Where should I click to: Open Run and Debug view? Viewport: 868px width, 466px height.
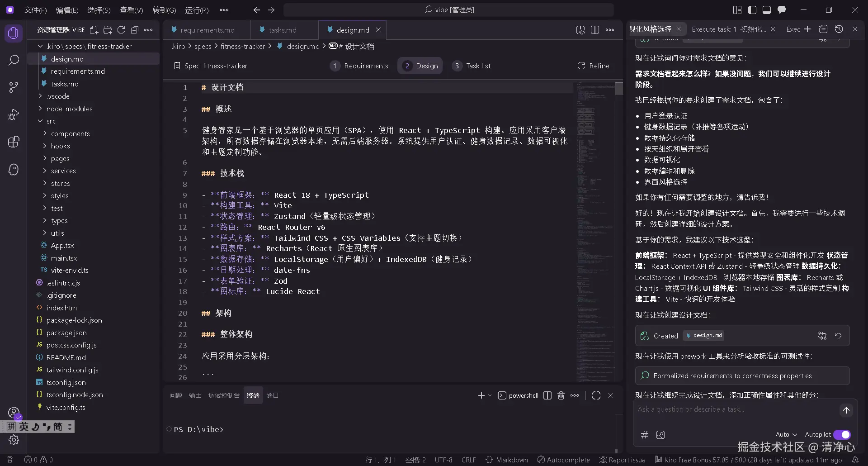(14, 114)
